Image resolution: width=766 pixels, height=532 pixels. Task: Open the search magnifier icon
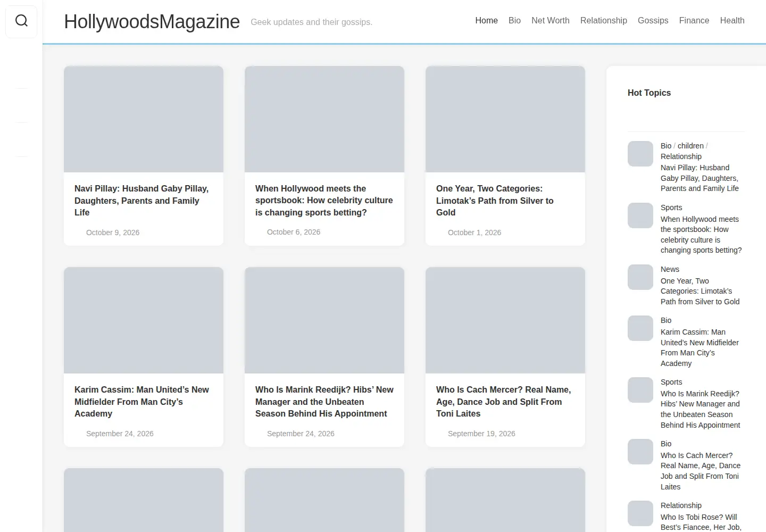click(x=21, y=21)
